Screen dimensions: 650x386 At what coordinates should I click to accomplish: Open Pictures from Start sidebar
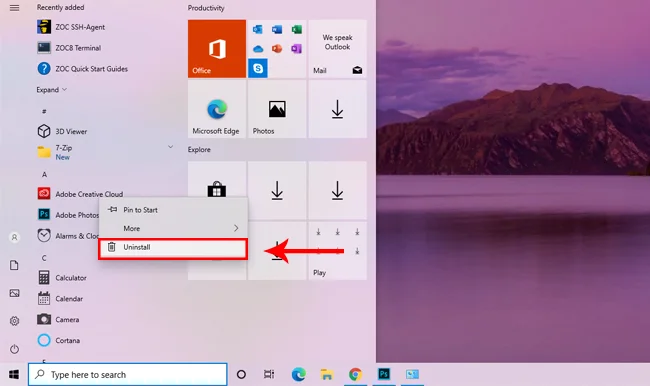click(15, 293)
